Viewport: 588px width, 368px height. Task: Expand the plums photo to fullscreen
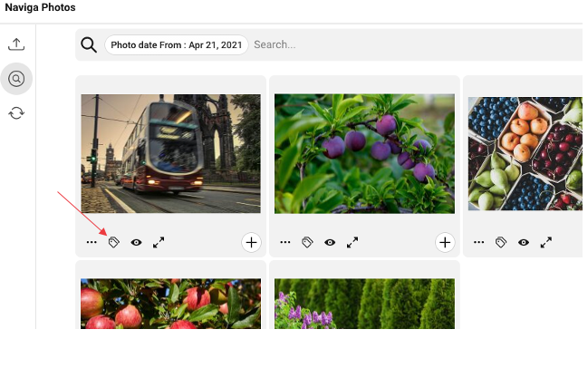point(352,242)
